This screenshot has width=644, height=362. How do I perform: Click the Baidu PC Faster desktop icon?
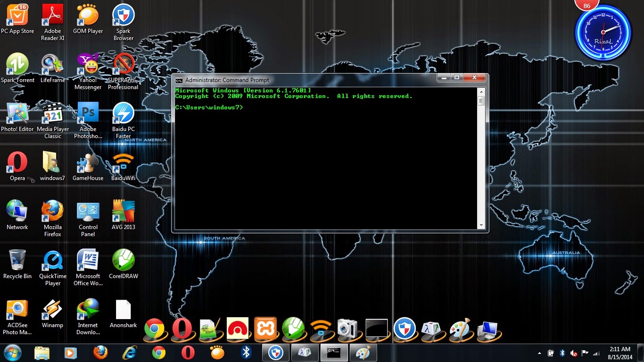click(124, 121)
